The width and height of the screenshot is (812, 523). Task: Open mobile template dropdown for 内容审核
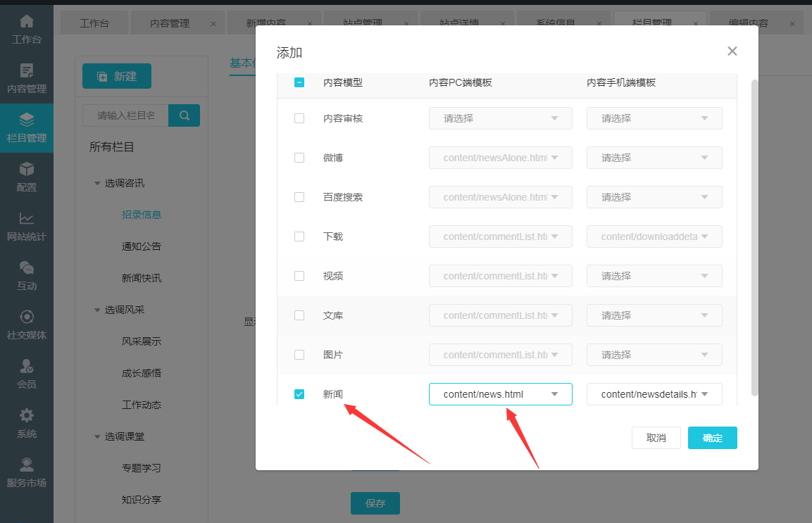pos(654,118)
